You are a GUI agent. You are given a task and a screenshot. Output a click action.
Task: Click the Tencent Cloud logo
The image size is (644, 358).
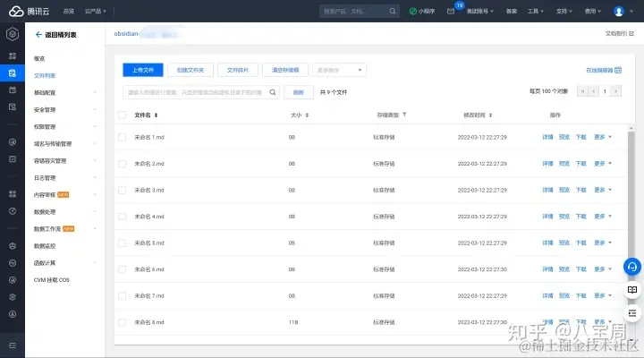(x=29, y=11)
